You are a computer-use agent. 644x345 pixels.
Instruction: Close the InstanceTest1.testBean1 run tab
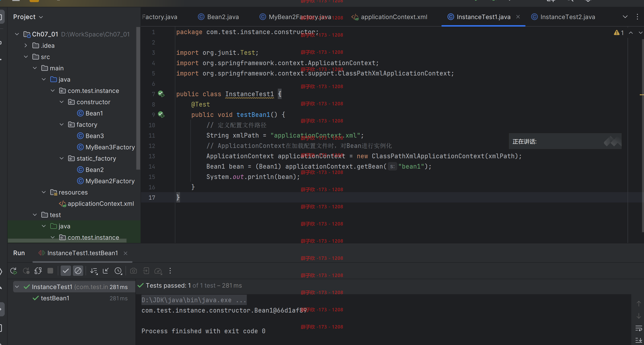(126, 253)
